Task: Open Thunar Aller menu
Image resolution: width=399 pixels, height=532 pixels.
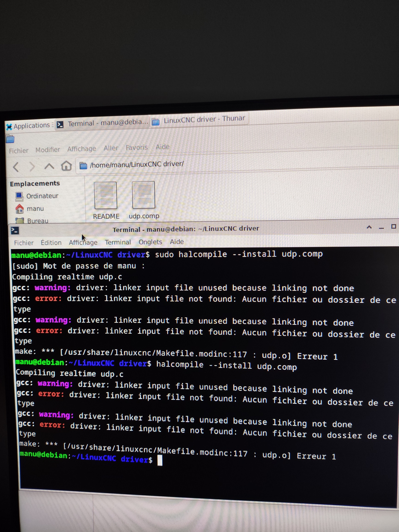Action: point(111,148)
